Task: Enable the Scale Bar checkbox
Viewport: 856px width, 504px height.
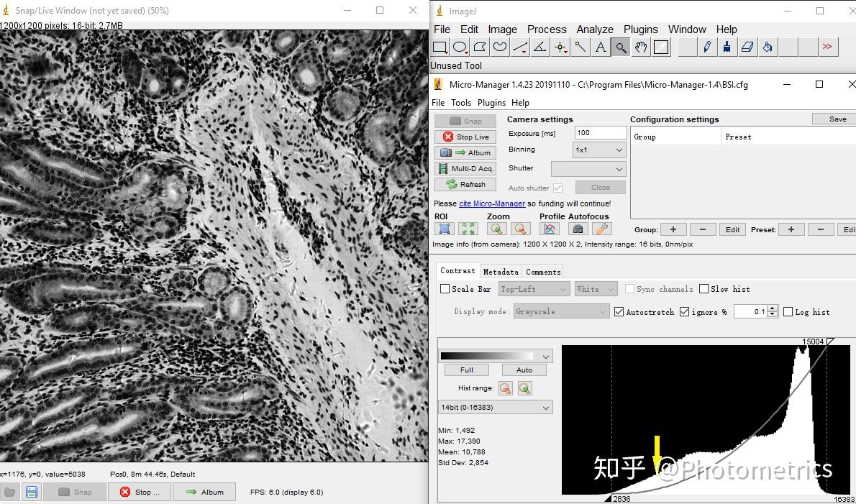Action: point(445,289)
